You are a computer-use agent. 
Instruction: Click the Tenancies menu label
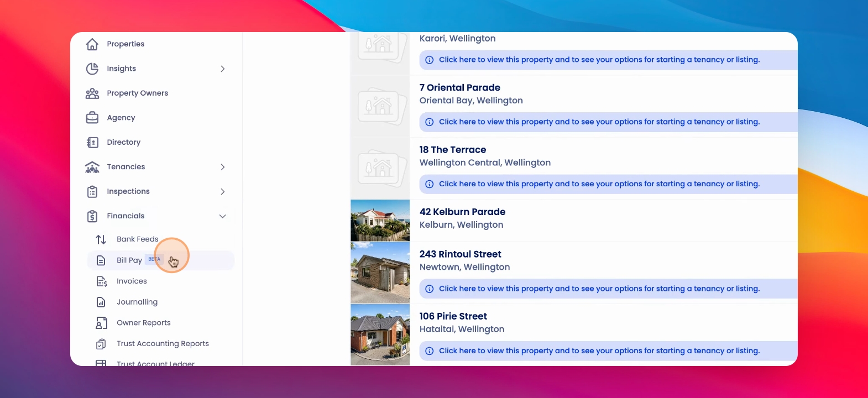click(x=126, y=167)
